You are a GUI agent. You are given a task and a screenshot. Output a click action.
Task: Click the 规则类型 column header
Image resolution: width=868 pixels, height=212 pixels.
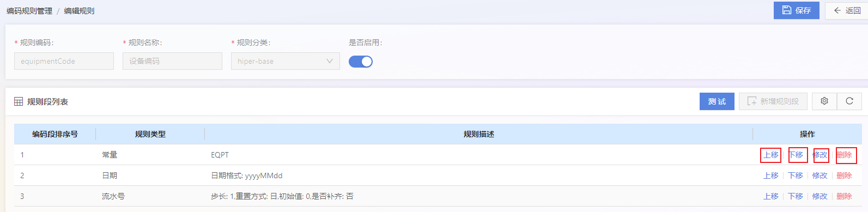tap(150, 134)
